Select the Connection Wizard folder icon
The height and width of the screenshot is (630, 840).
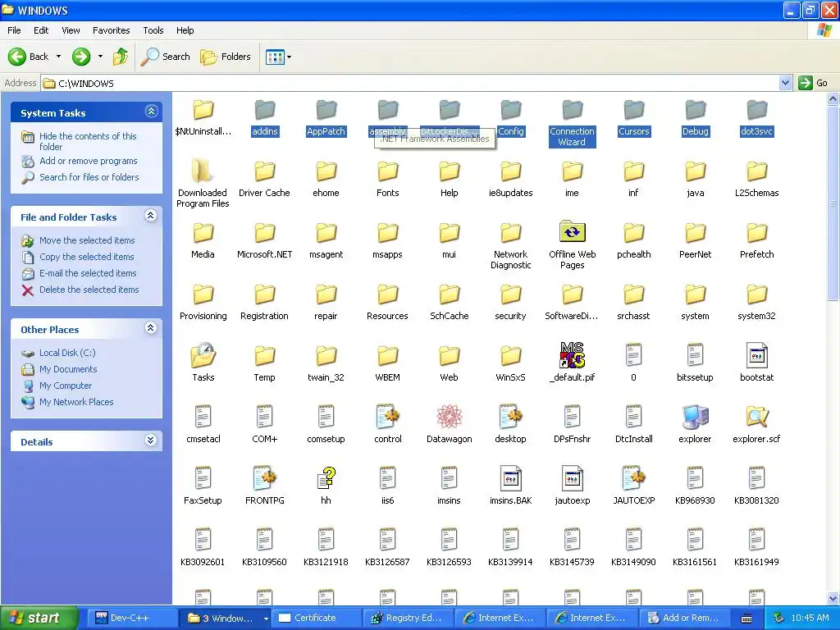coord(572,111)
